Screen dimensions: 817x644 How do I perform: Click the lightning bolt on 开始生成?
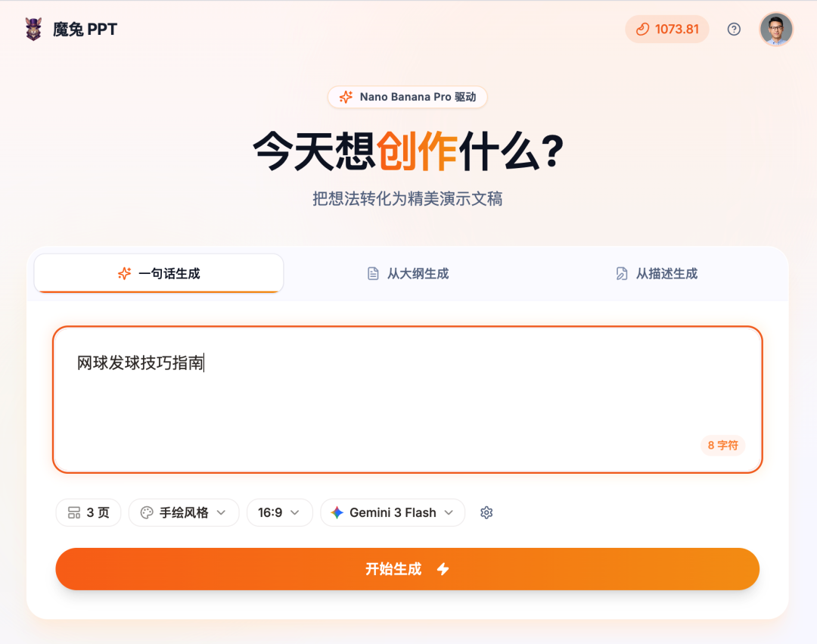coord(443,569)
